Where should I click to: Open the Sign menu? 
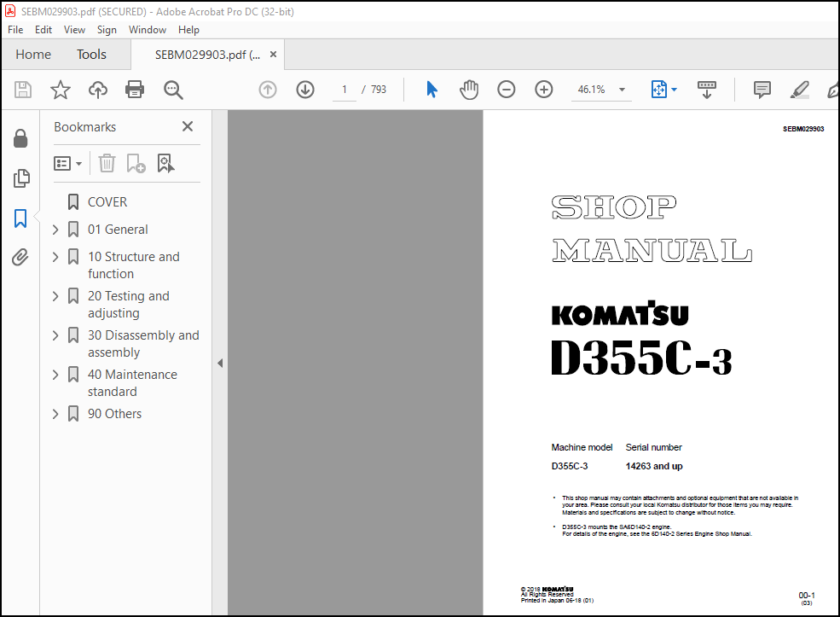107,30
